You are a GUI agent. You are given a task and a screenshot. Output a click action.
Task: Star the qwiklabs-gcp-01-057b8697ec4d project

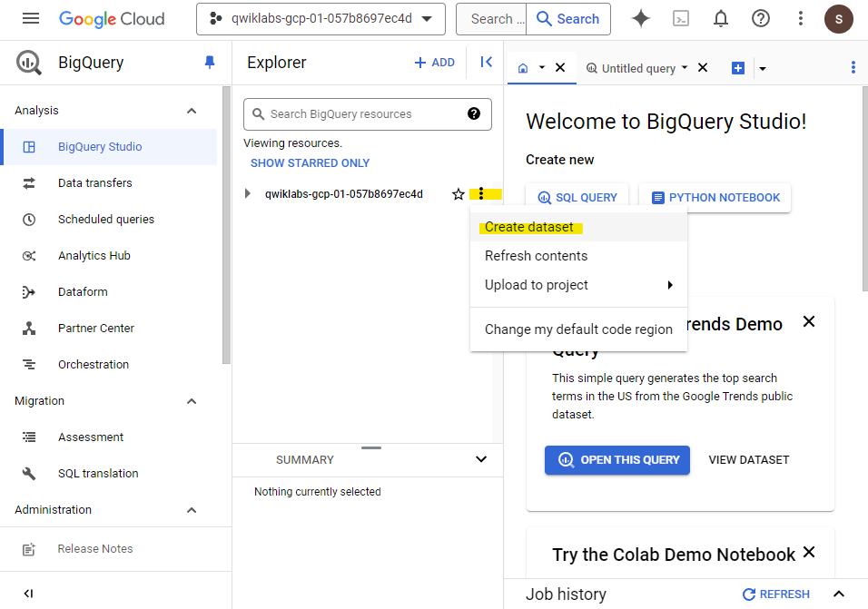[x=458, y=194]
